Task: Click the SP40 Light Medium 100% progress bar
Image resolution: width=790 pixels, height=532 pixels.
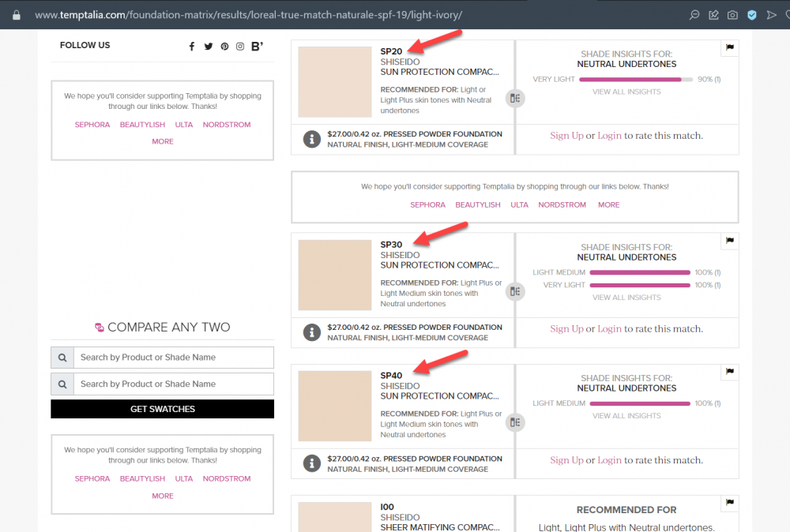Action: pyautogui.click(x=640, y=403)
